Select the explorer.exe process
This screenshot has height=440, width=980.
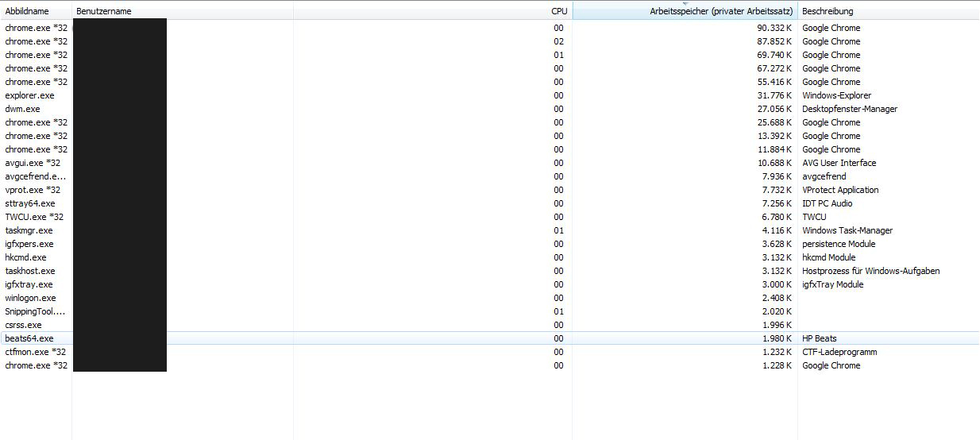pos(490,95)
